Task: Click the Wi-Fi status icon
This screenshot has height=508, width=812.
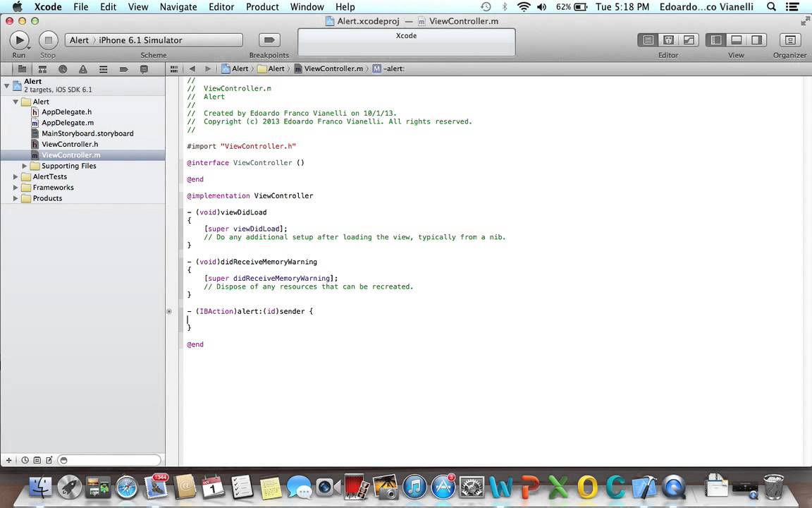Action: tap(524, 7)
